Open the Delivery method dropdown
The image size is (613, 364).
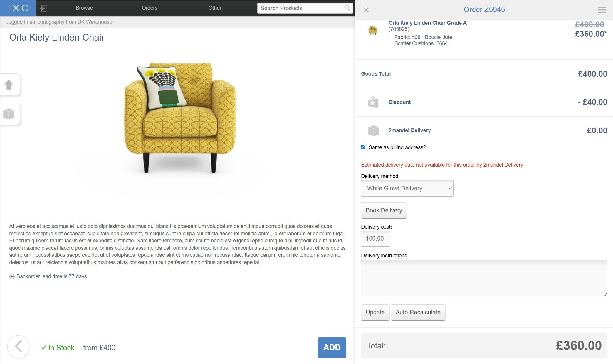point(407,188)
